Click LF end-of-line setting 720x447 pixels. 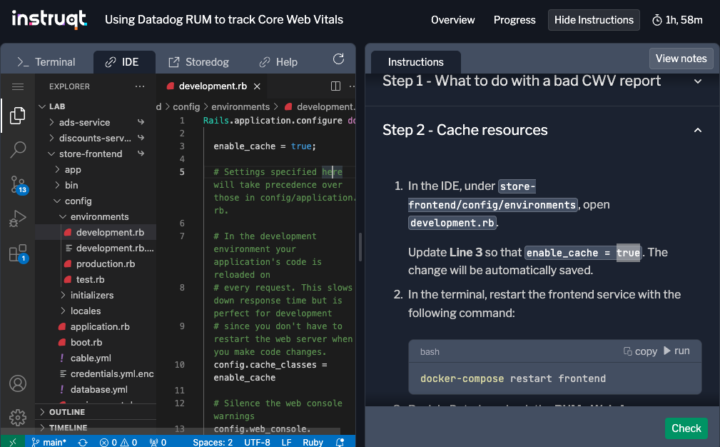(286, 442)
